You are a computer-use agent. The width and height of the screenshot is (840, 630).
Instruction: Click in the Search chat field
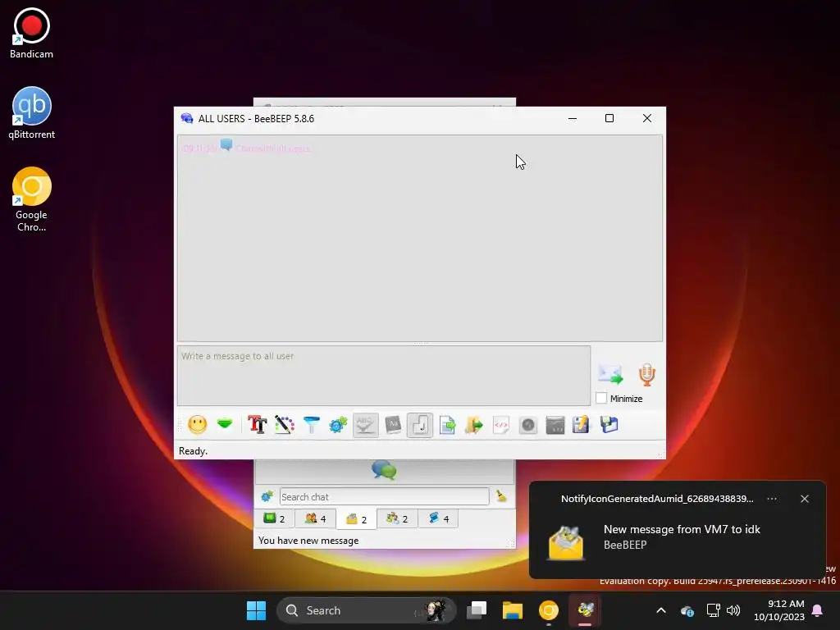tap(384, 496)
